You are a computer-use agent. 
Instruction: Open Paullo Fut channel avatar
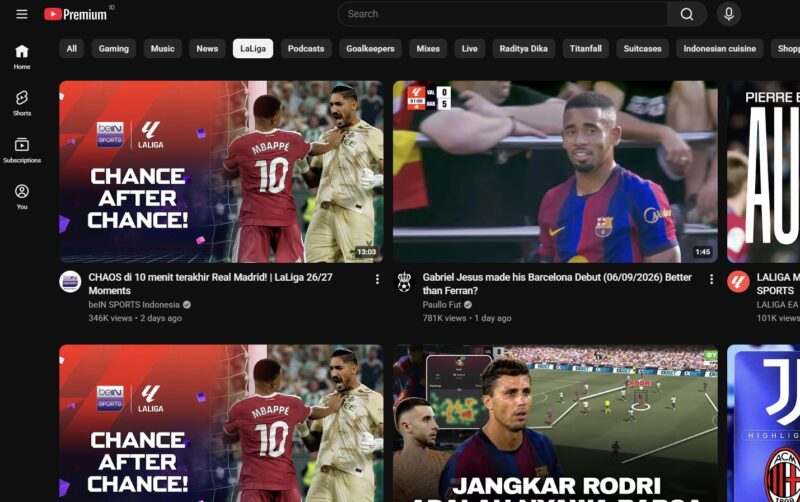[x=404, y=282]
